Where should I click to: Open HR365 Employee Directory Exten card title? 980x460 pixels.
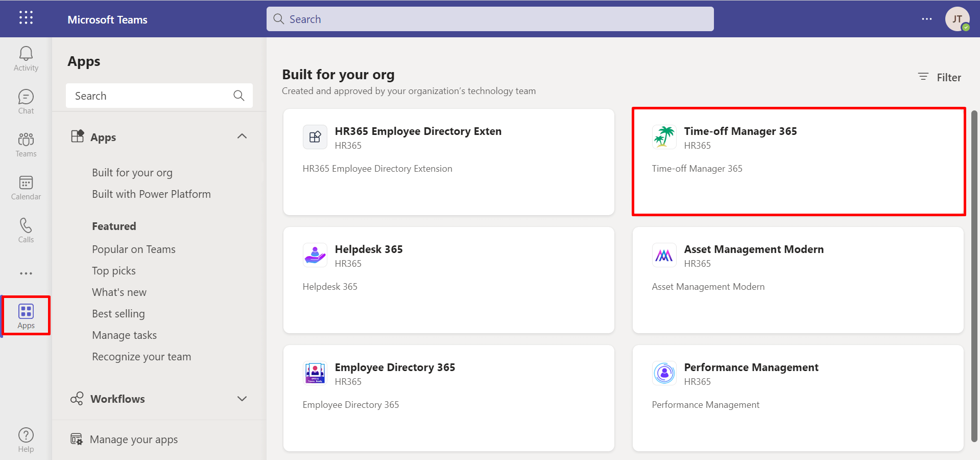click(418, 131)
